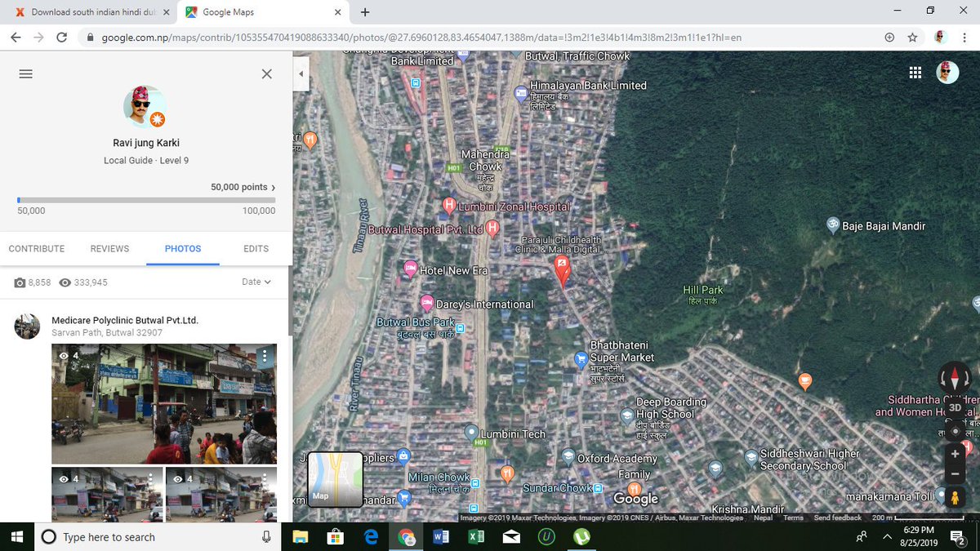Open the Google apps grid launcher
Image resolution: width=980 pixels, height=551 pixels.
point(915,72)
